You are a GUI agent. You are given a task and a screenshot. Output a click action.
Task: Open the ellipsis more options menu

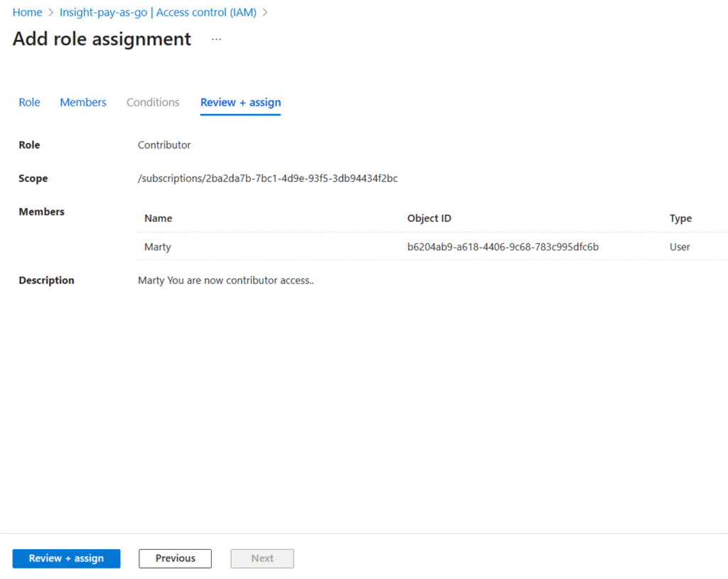[216, 39]
